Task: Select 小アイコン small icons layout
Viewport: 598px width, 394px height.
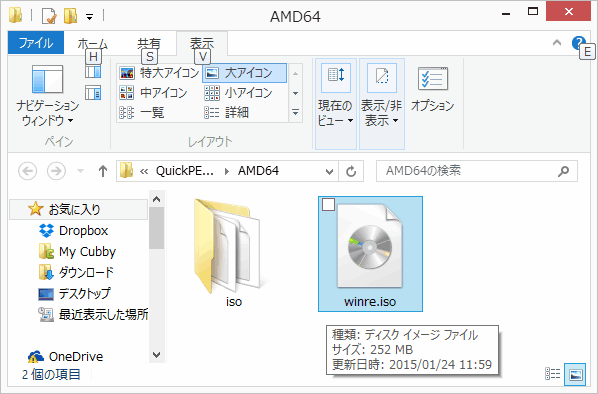Action: [x=238, y=93]
